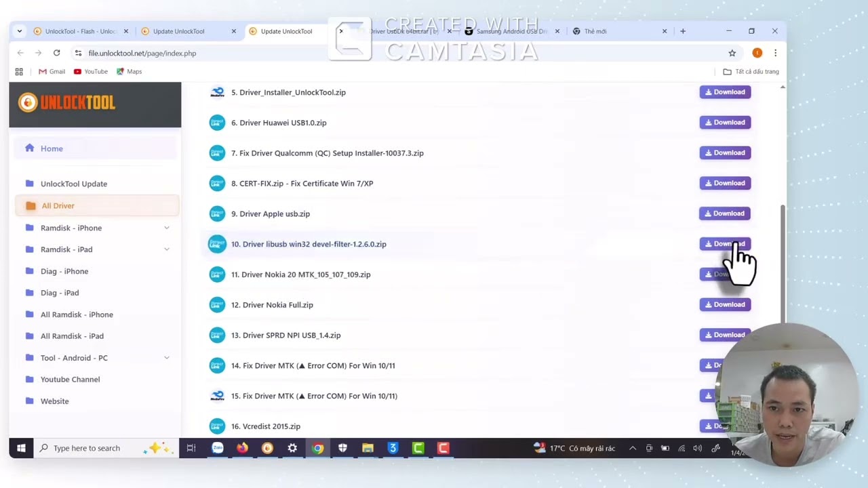Download Driver SPRD NPI USB_1.4.zip
The image size is (868, 488).
pyautogui.click(x=725, y=335)
